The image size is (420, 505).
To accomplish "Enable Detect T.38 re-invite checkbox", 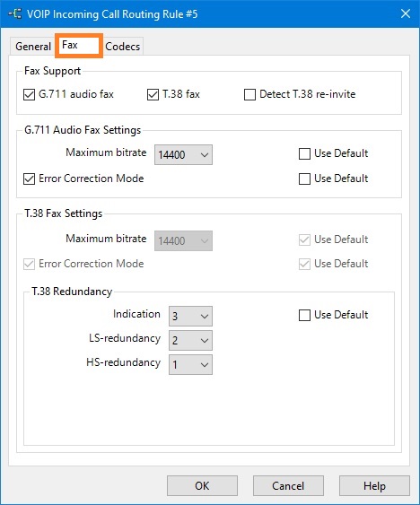I will pos(249,95).
